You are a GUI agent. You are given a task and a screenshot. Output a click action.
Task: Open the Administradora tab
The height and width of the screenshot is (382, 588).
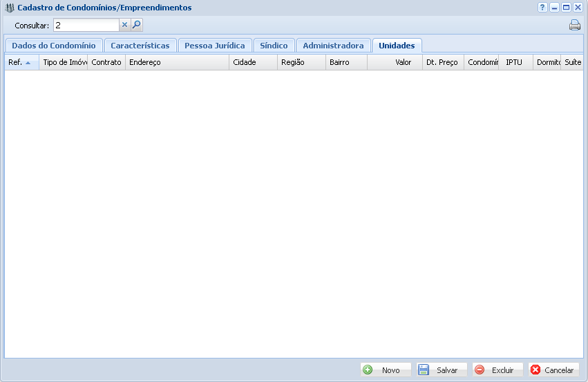pyautogui.click(x=333, y=46)
